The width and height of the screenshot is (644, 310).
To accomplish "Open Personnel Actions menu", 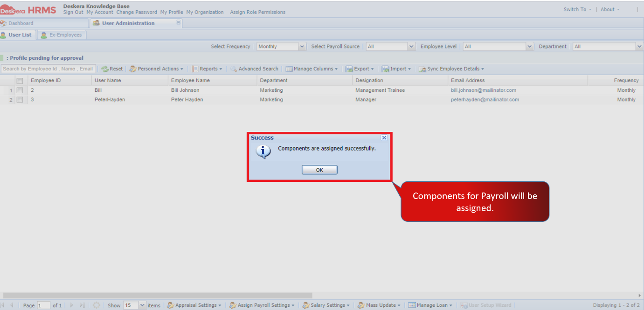I will click(x=156, y=69).
